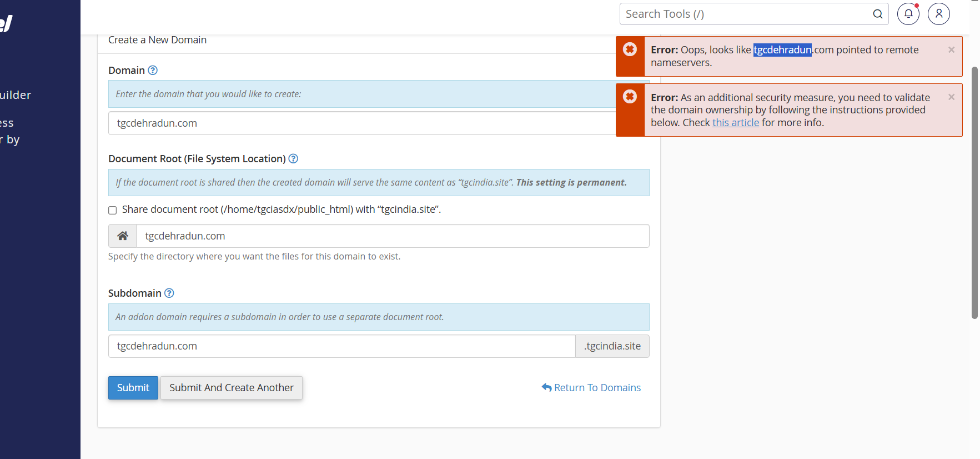
Task: Click the Domain help question icon
Action: pos(153,71)
